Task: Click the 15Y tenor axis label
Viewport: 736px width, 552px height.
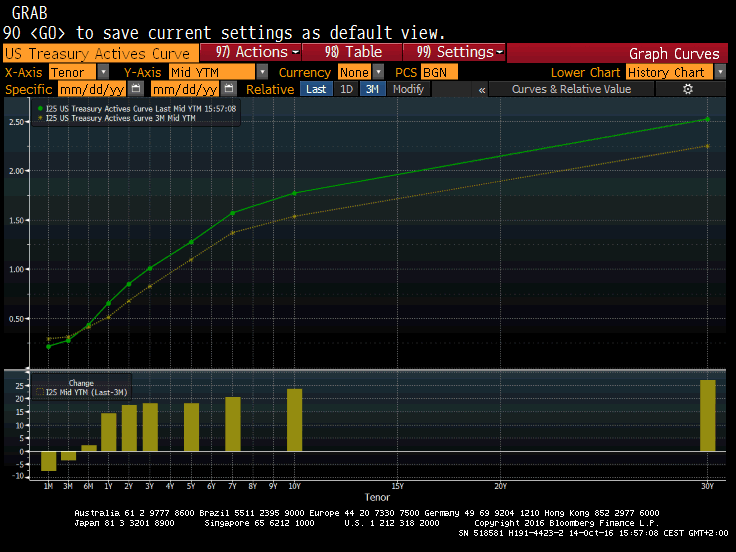Action: click(397, 486)
